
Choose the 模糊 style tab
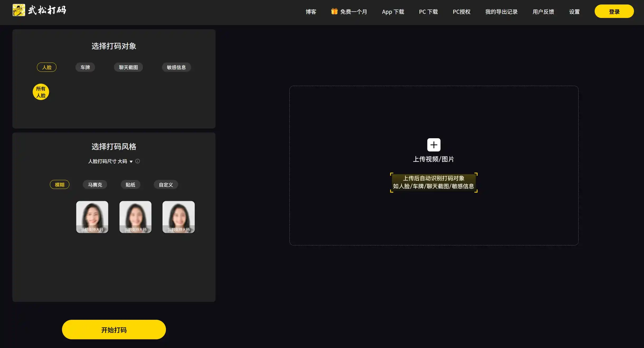[x=60, y=185]
